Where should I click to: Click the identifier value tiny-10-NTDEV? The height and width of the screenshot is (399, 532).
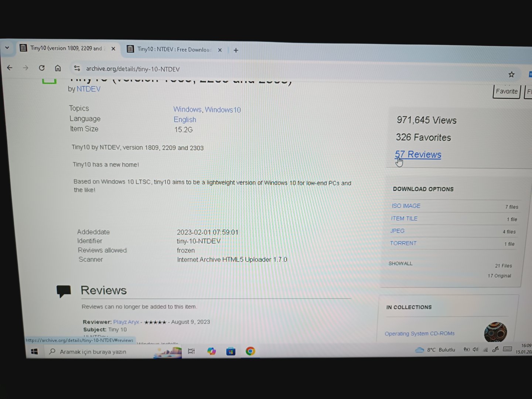pyautogui.click(x=199, y=241)
